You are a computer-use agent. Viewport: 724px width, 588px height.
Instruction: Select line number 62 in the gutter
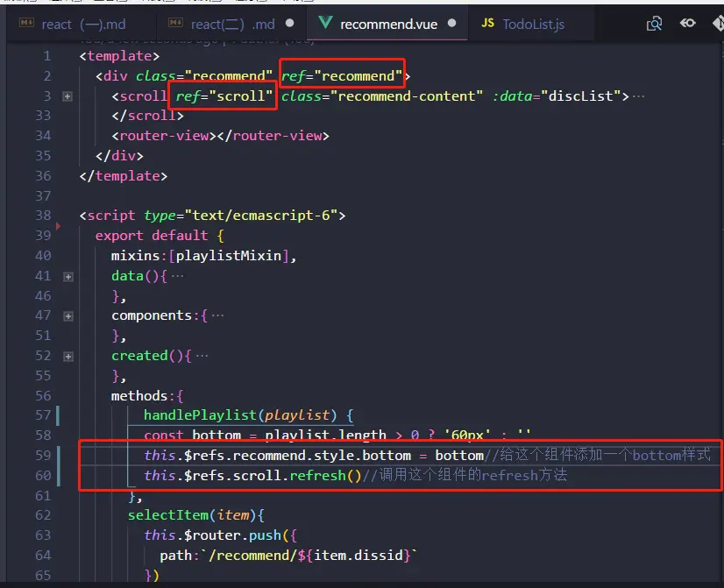tap(43, 515)
